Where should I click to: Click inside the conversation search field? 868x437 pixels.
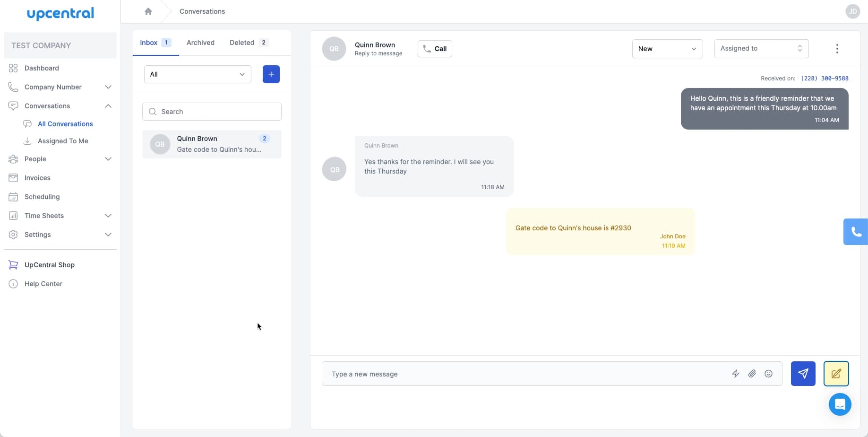point(211,111)
